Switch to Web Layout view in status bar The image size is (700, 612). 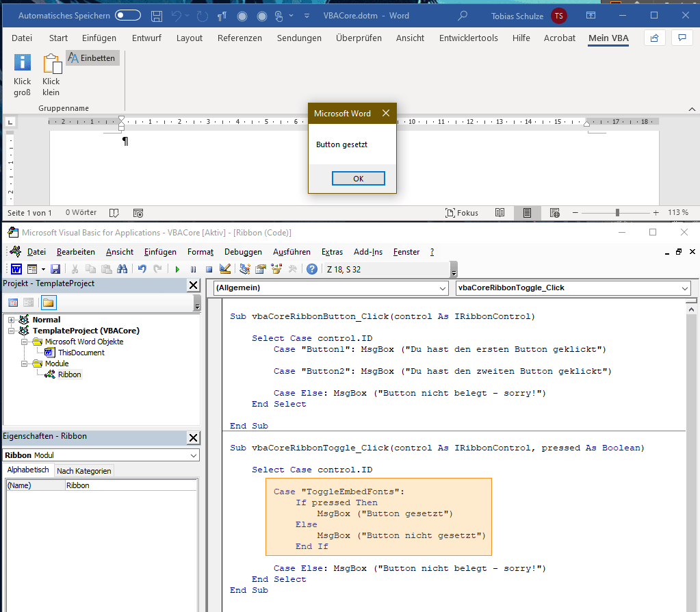554,213
